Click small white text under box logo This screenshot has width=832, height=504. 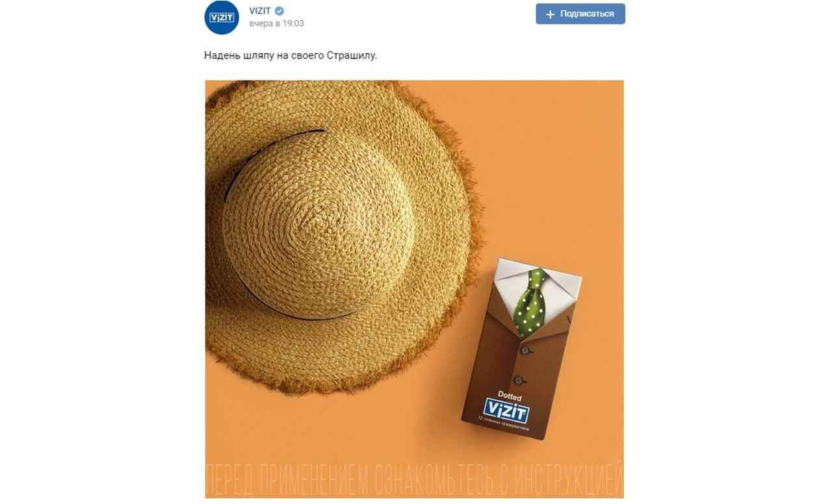coord(503,425)
